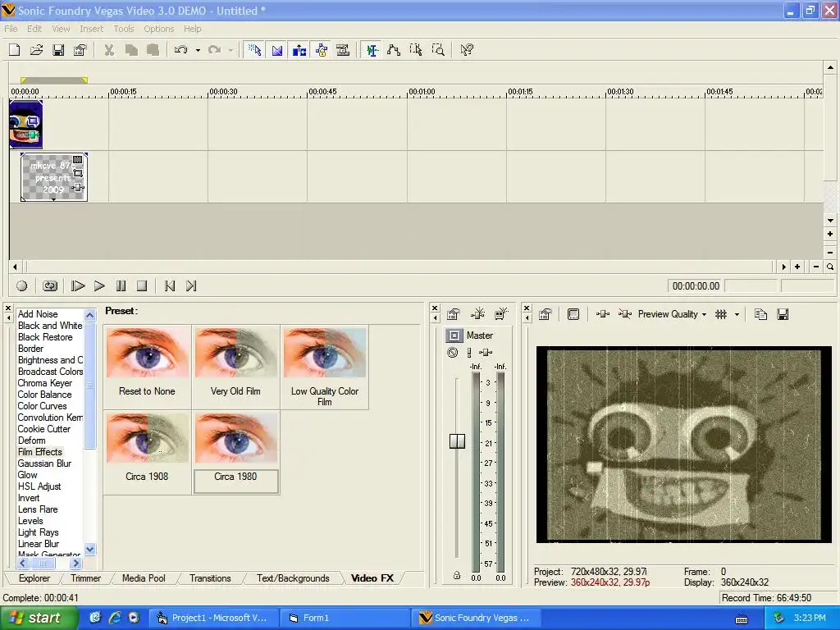Save preview snapshot to file icon
The image size is (840, 630).
pos(783,314)
